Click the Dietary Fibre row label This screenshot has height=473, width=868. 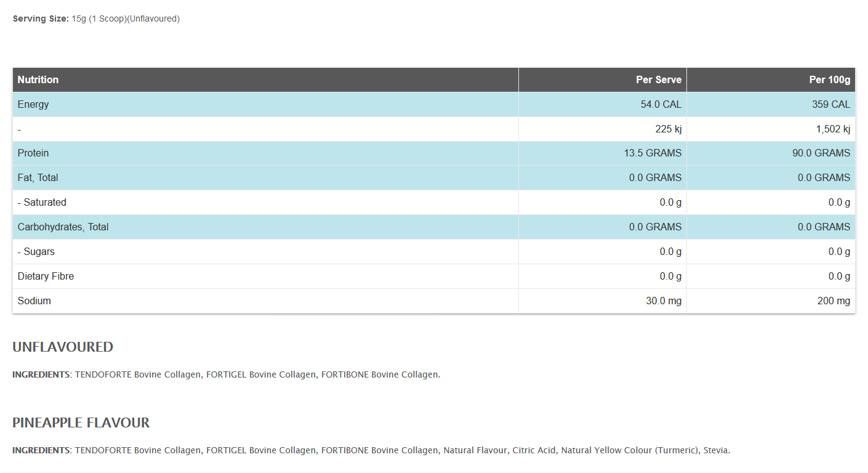[x=46, y=276]
